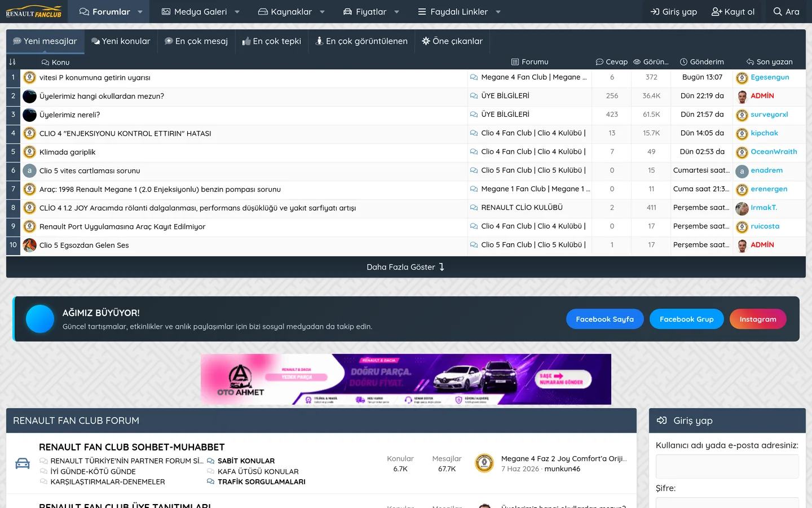The width and height of the screenshot is (812, 508).
Task: Expand the list with Daha Fazla Göster
Action: point(406,267)
